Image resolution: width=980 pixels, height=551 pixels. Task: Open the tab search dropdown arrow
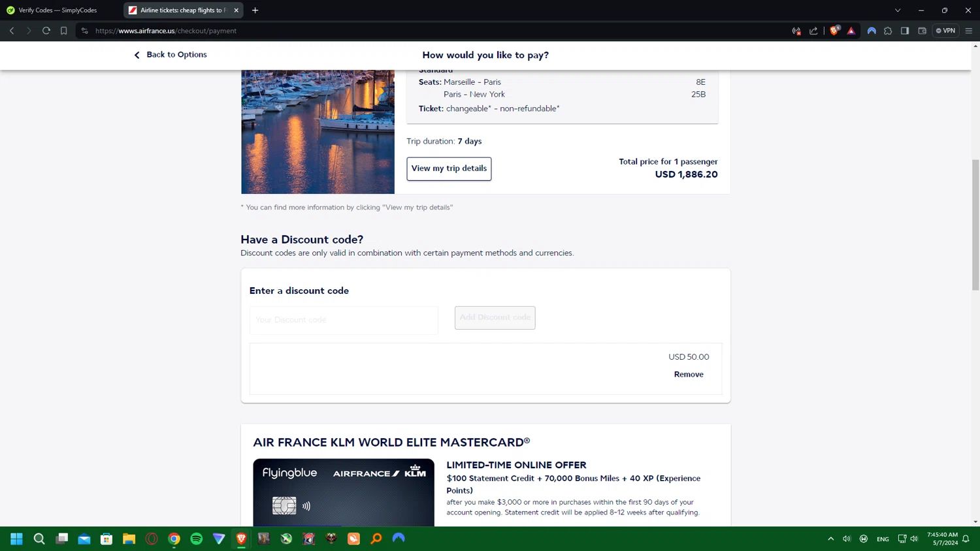pyautogui.click(x=898, y=10)
